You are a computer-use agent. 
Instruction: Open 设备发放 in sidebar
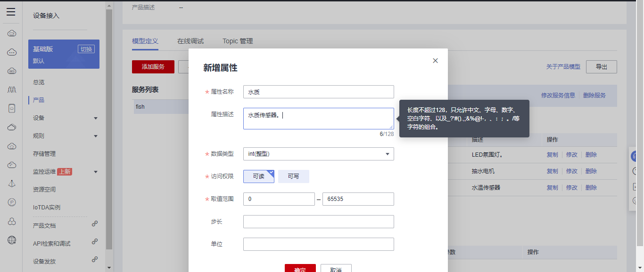point(44,261)
